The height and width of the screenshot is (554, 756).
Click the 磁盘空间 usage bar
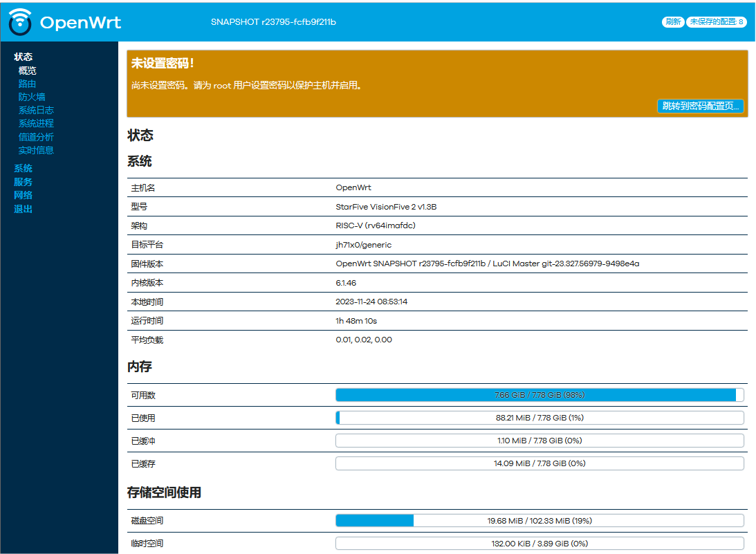[540, 521]
